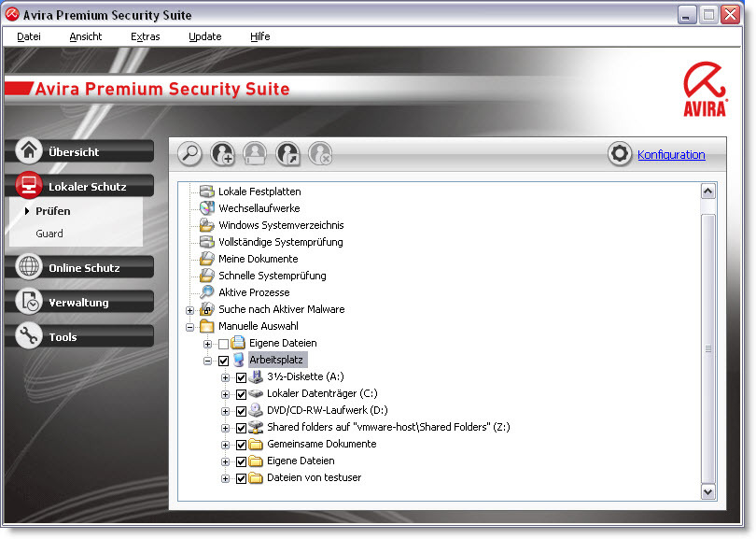Select Guard under Lokaler Schutz
The height and width of the screenshot is (539, 756).
(49, 234)
